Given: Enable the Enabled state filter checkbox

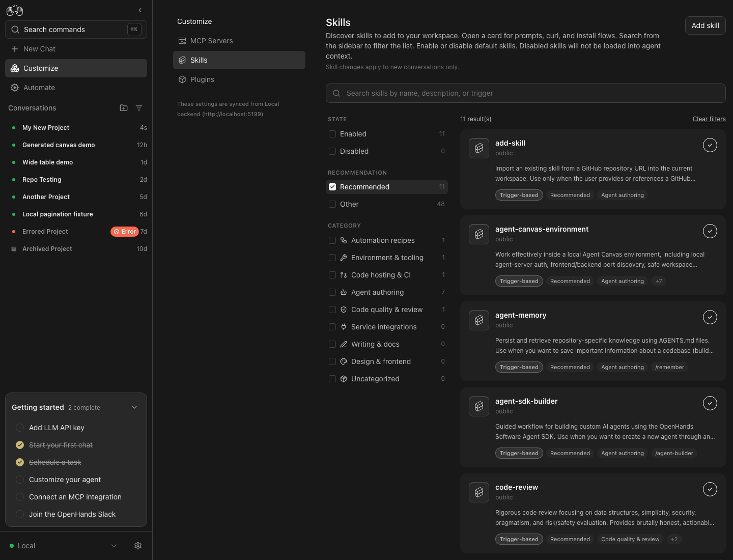Looking at the screenshot, I should pos(332,134).
